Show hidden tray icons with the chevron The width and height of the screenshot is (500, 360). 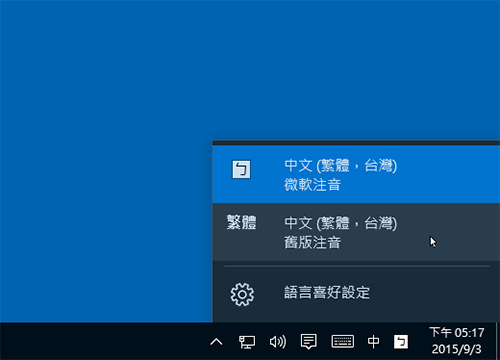(x=216, y=342)
